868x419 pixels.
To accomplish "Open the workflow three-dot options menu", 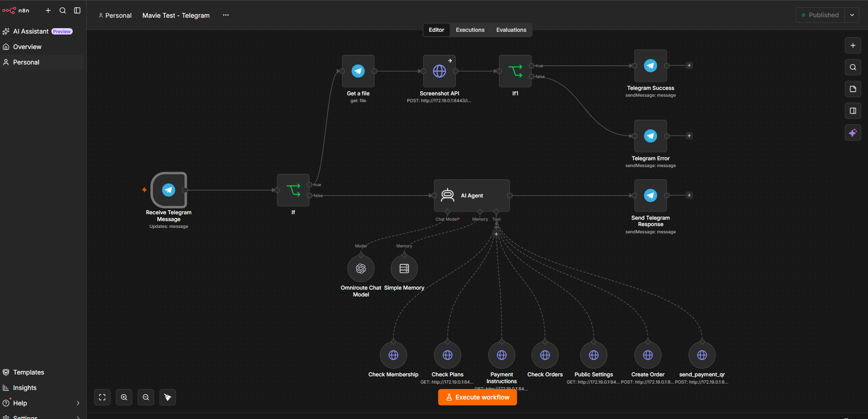I will point(226,15).
